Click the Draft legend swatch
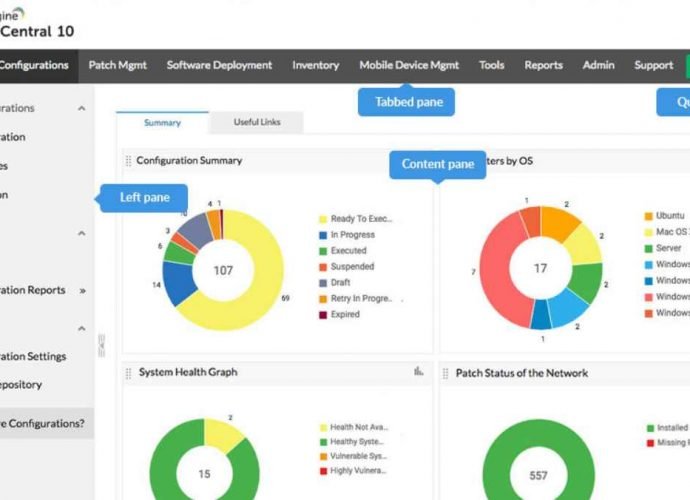The width and height of the screenshot is (690, 500). click(323, 283)
